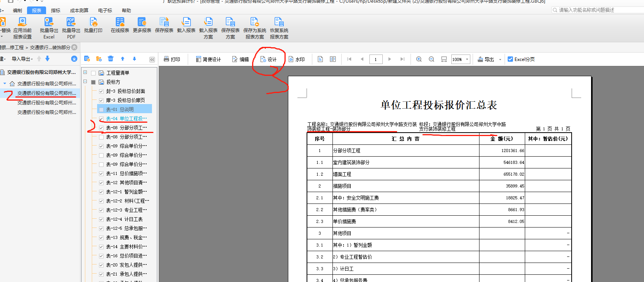The width and height of the screenshot is (644, 282).
Task: Open the 成本测算 menu tab
Action: coord(79,10)
